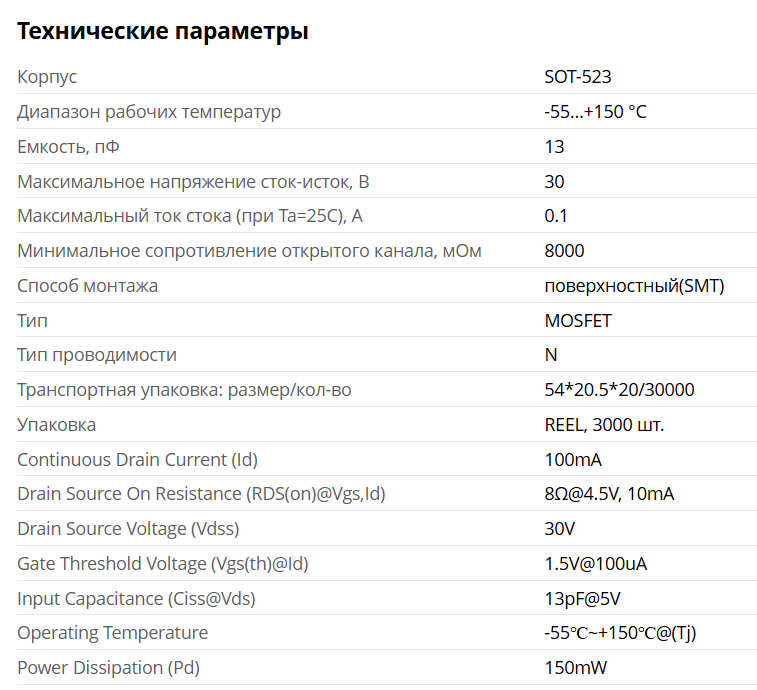This screenshot has height=690, width=757.
Task: Select 'Максимальное напряжение сток-исток, В' label
Action: click(x=193, y=182)
